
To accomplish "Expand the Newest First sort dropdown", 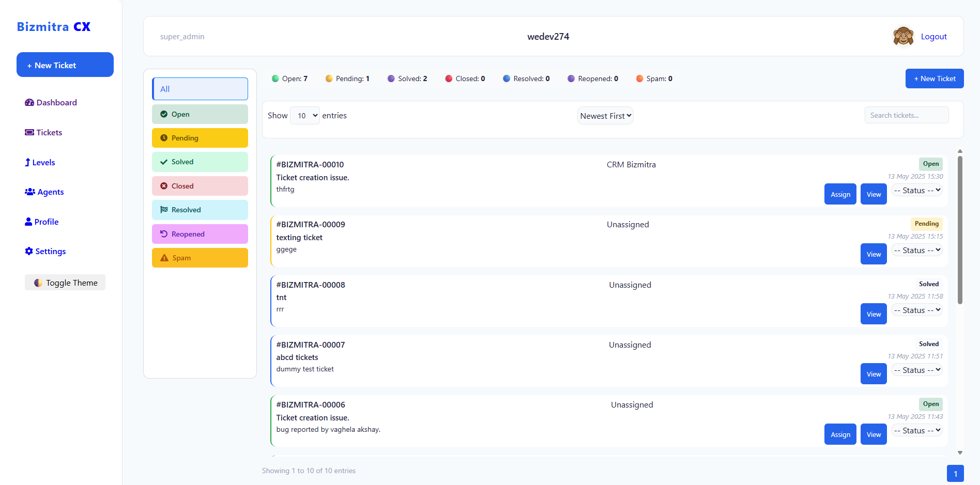I will click(x=605, y=116).
